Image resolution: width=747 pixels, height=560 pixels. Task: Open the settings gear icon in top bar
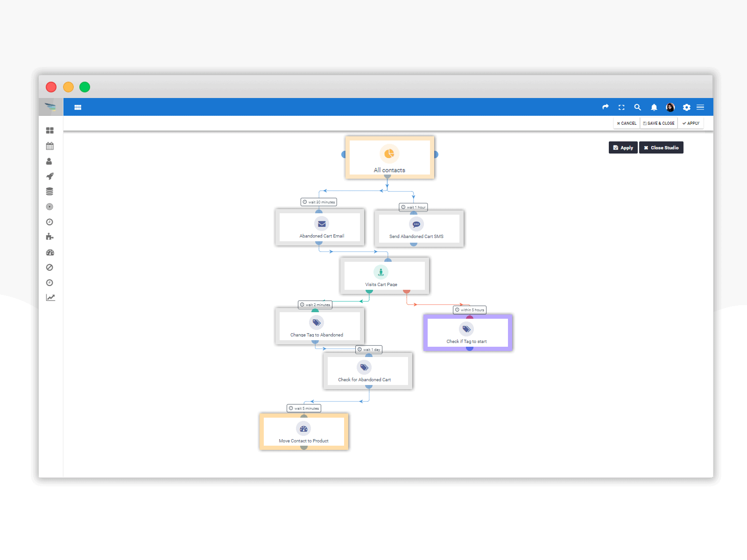point(686,107)
